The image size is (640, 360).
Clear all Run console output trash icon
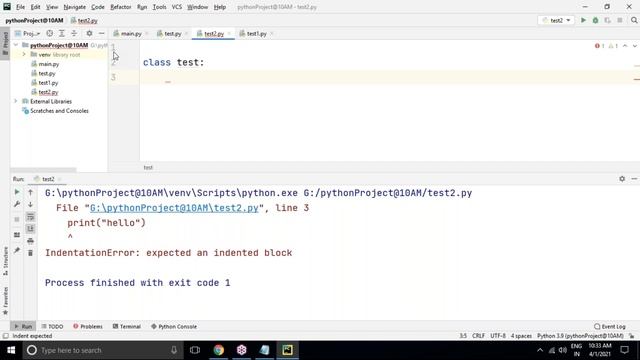[30, 253]
